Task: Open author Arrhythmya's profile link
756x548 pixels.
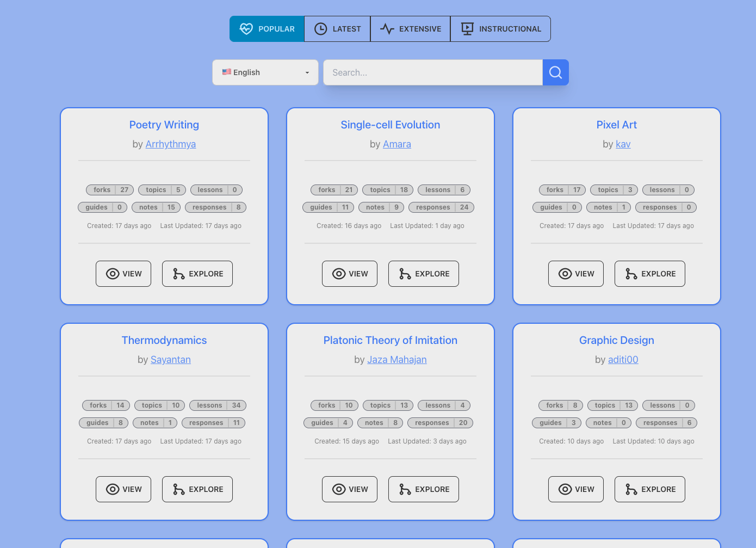Action: (170, 144)
